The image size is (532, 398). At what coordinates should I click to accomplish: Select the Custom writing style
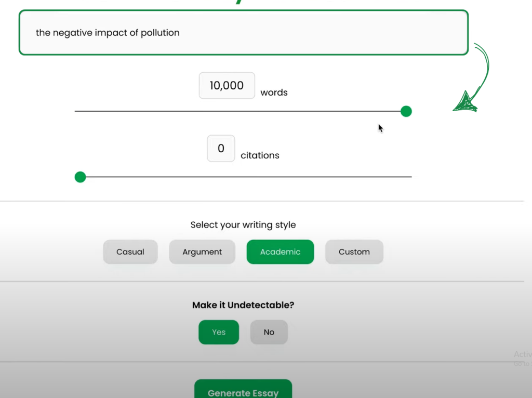[x=354, y=252]
